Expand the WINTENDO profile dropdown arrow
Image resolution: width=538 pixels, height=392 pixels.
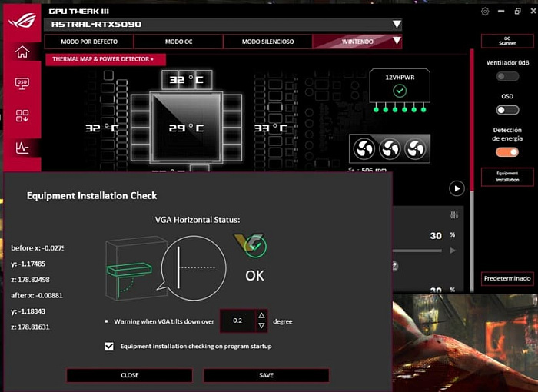click(x=397, y=41)
